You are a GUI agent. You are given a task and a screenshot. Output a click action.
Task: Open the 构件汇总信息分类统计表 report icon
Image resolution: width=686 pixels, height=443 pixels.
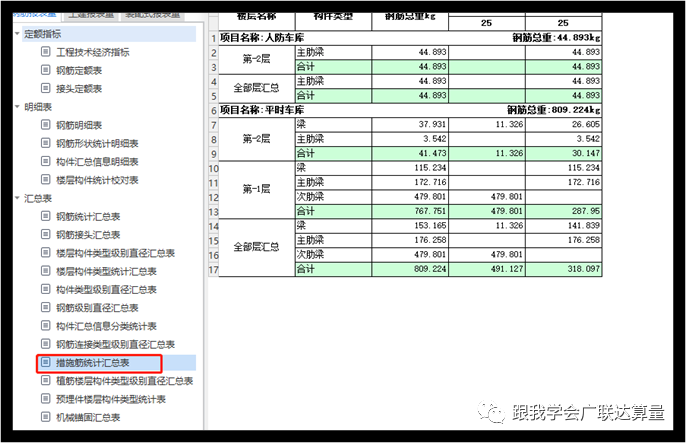click(46, 326)
